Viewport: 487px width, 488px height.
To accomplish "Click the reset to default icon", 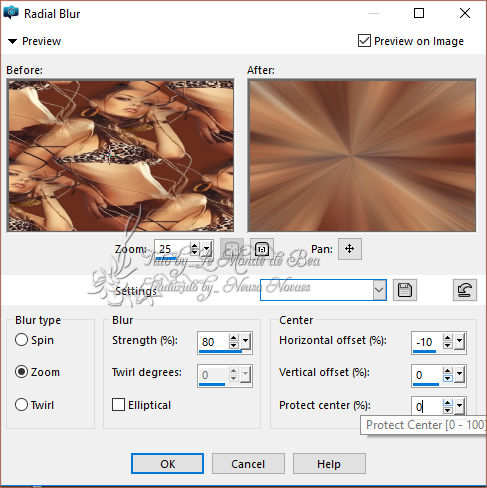I will tap(465, 290).
